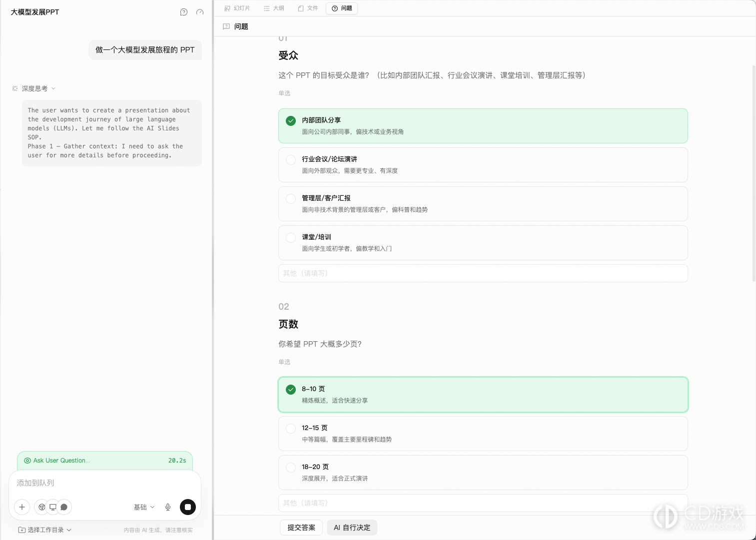Click the eye icon beside Ask User Question
The height and width of the screenshot is (540, 756).
pos(27,461)
